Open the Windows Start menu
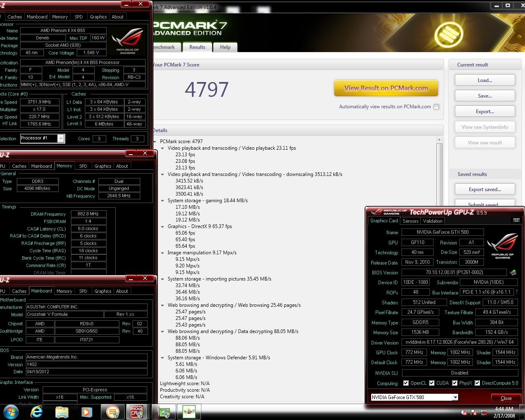 [11, 412]
